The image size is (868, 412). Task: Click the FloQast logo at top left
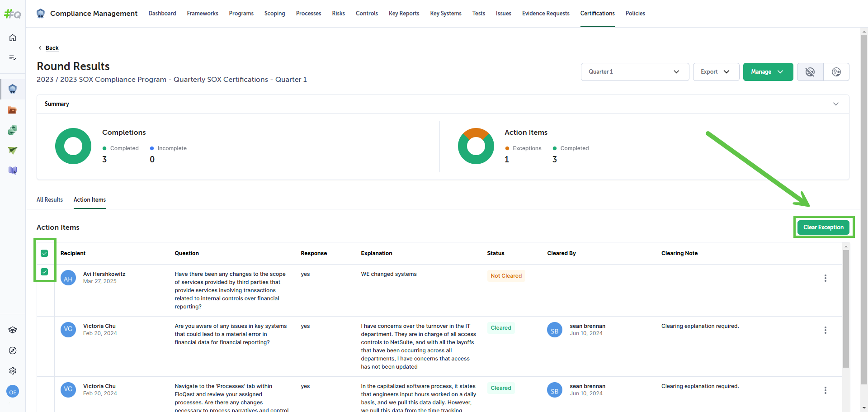(13, 14)
